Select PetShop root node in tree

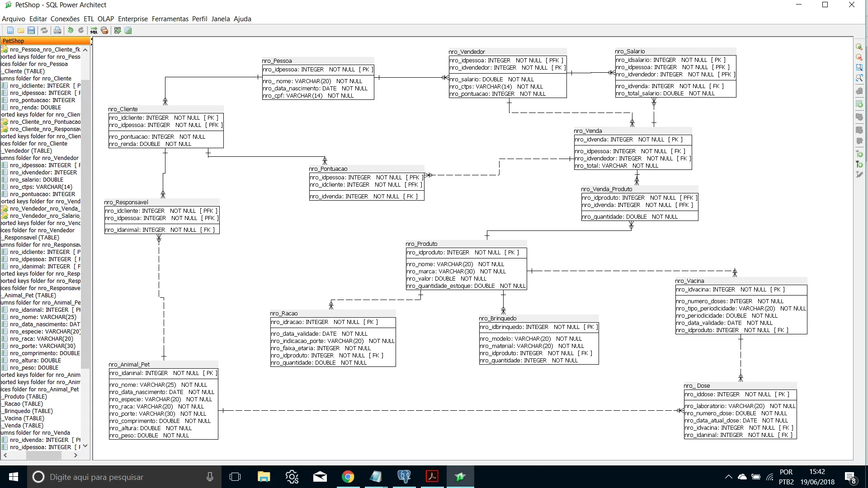14,41
